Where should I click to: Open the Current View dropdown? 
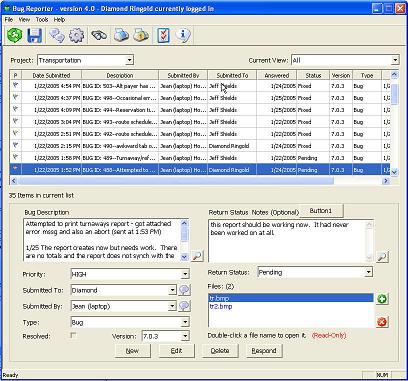(395, 60)
